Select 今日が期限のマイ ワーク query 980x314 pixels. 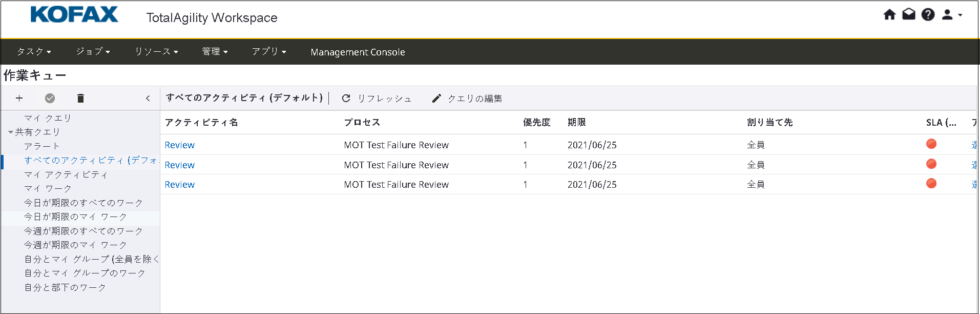(75, 217)
